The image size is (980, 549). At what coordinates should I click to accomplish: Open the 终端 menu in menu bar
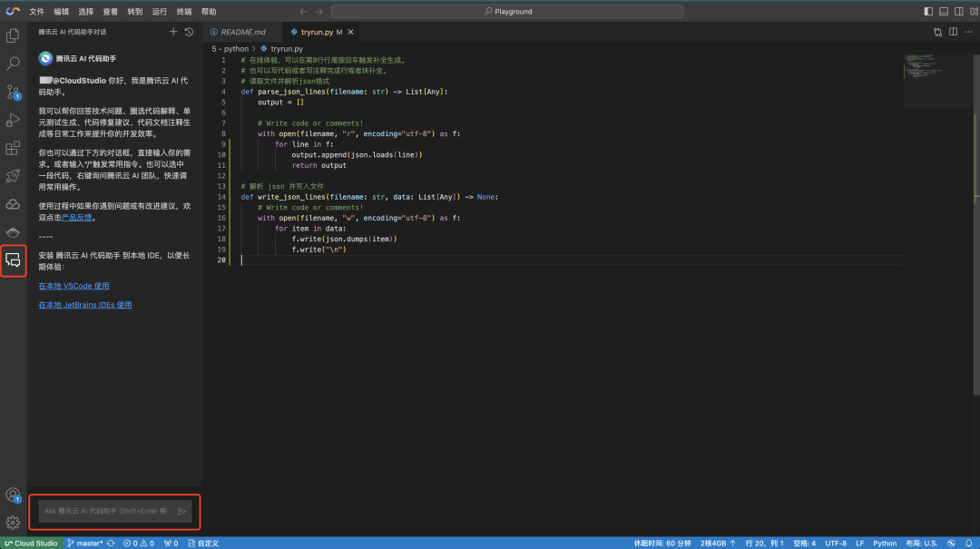pyautogui.click(x=184, y=12)
